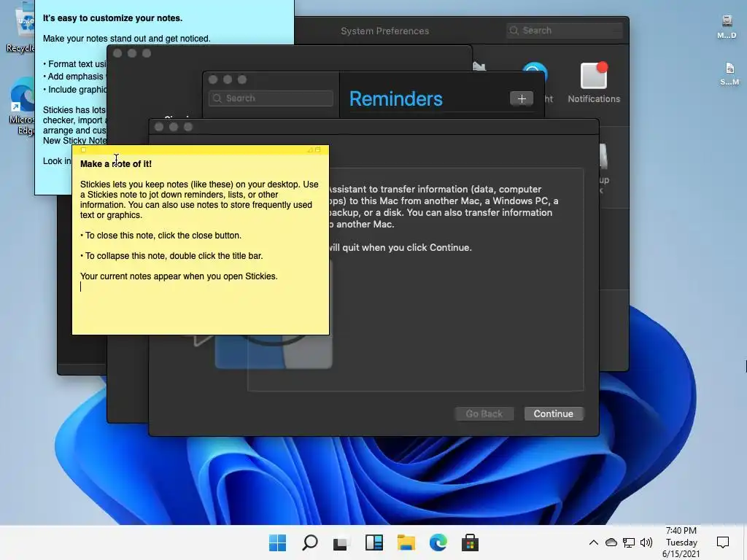Click the yellow note's translucency corner icon

click(310, 150)
